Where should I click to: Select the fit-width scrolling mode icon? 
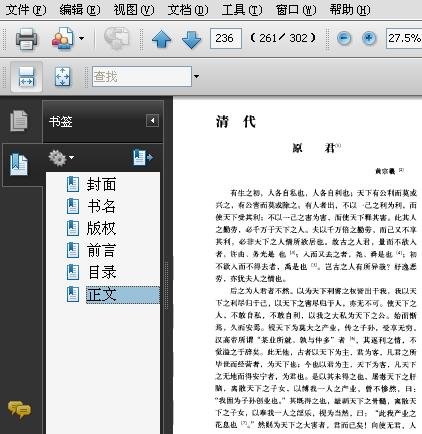[26, 77]
